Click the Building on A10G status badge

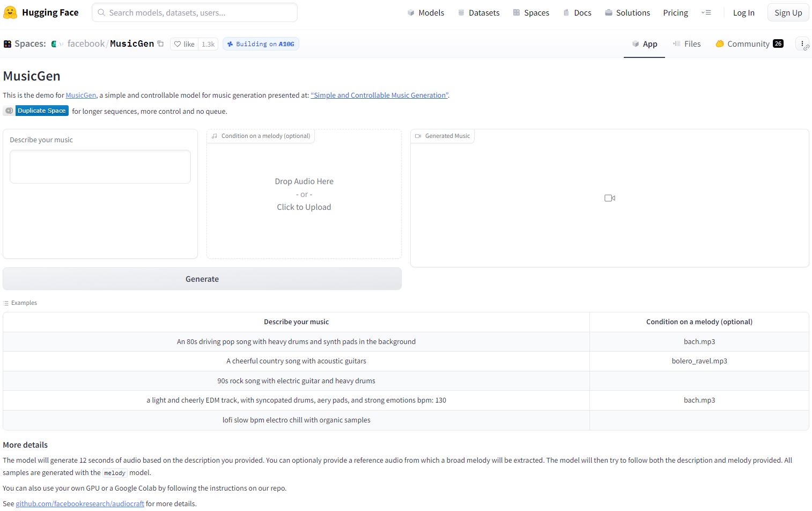click(x=261, y=44)
